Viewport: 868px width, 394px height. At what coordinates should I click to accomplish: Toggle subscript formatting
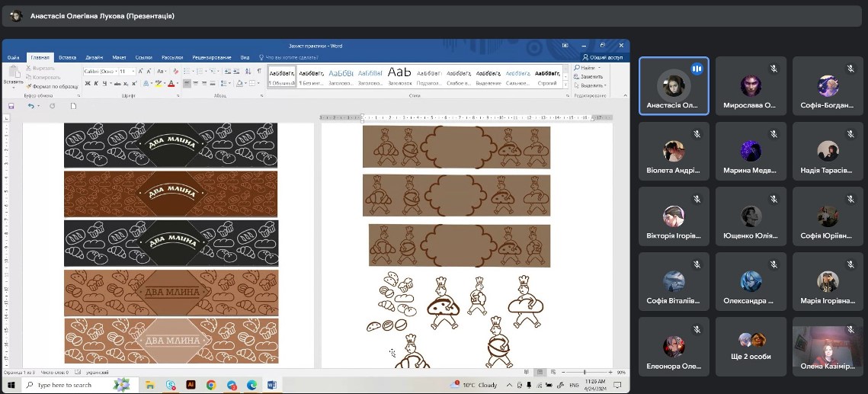point(123,84)
